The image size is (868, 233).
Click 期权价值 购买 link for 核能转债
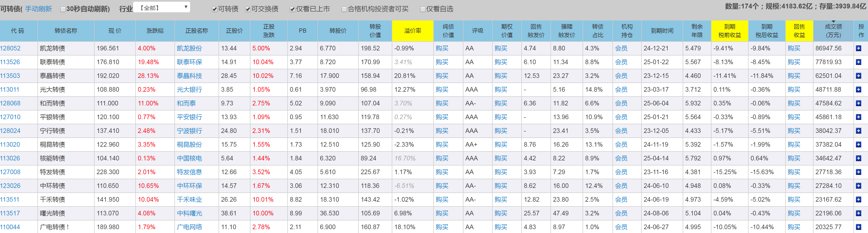coord(501,158)
